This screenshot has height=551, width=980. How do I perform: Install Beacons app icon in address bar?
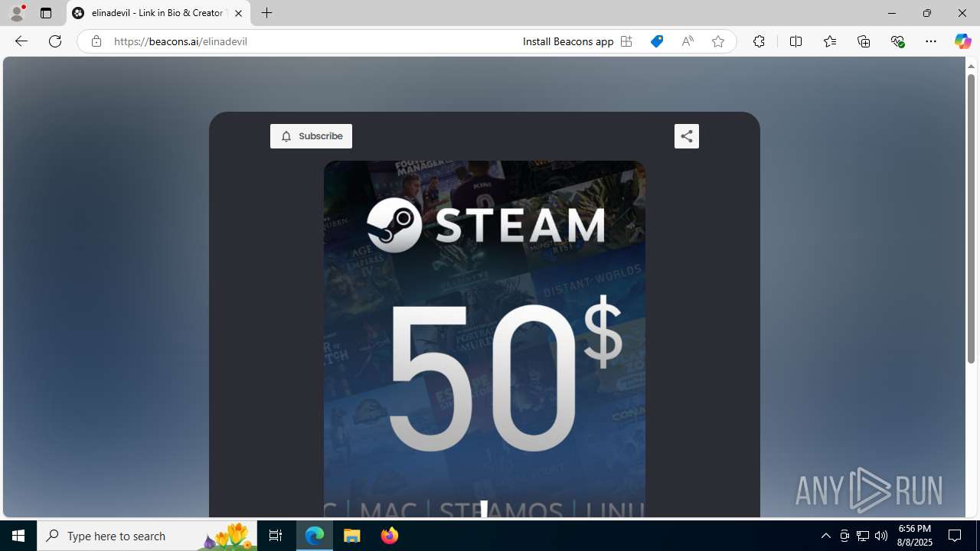coord(626,41)
